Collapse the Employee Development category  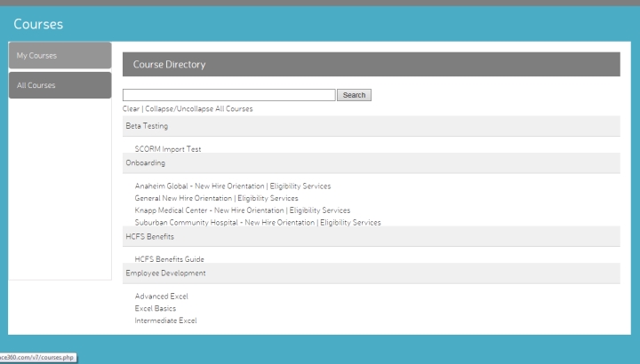[165, 273]
